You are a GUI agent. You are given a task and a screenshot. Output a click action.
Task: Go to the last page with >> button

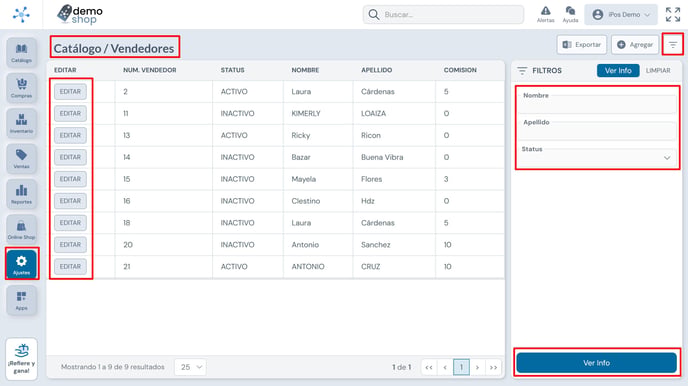click(x=494, y=367)
